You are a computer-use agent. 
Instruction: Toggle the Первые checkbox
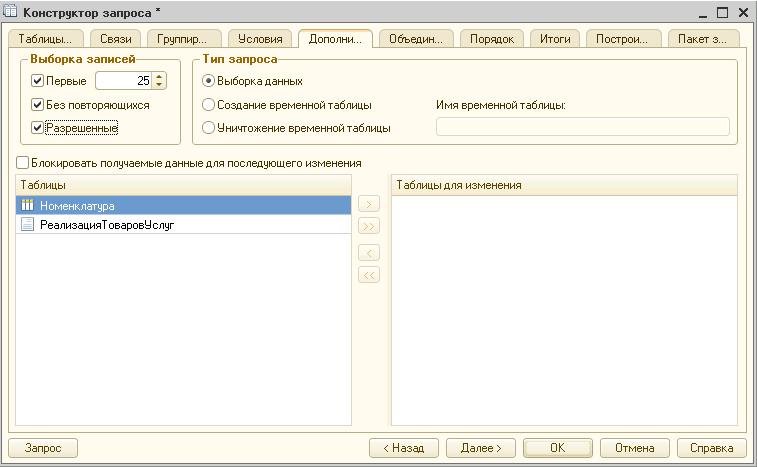pos(38,81)
